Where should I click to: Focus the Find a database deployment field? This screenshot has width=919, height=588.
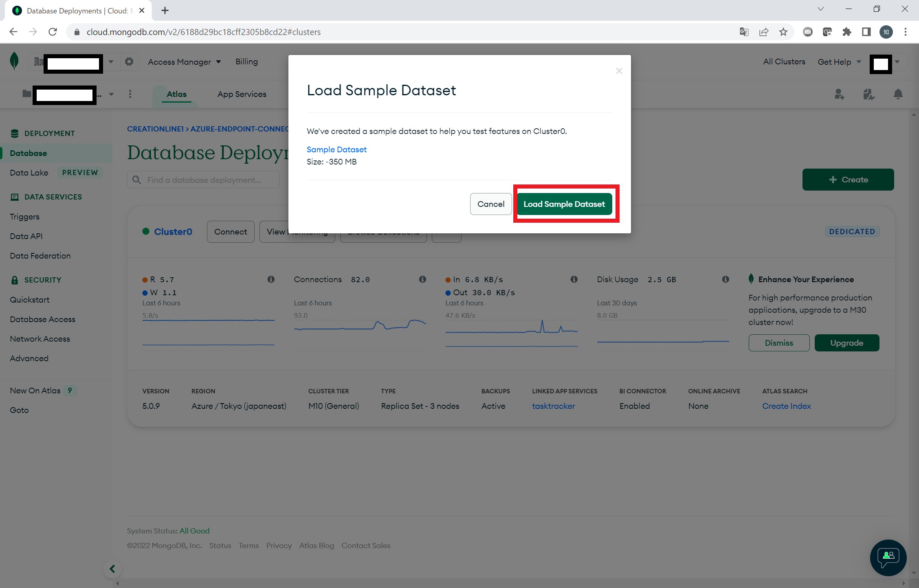point(203,180)
